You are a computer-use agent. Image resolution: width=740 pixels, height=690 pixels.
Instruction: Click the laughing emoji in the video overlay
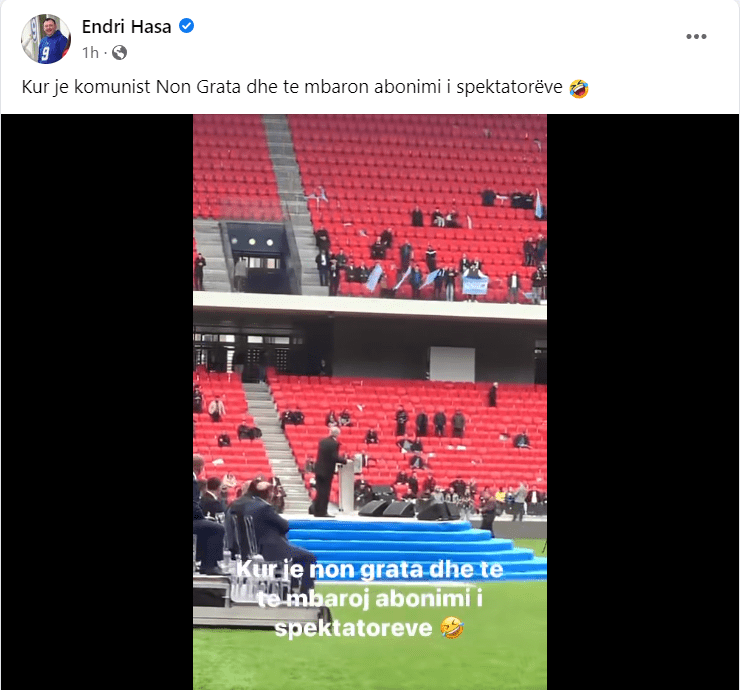(452, 628)
